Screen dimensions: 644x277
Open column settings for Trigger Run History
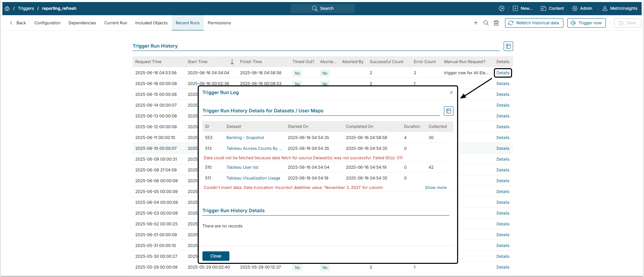508,46
